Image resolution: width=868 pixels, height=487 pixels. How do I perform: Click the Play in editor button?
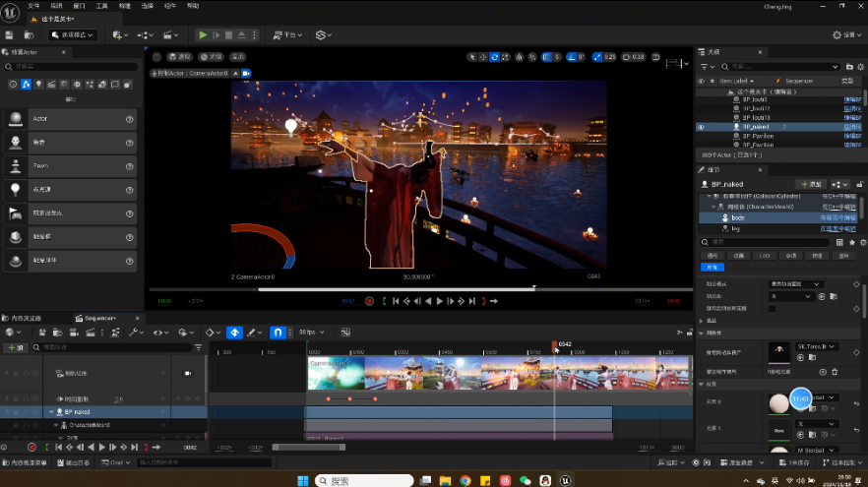point(203,34)
